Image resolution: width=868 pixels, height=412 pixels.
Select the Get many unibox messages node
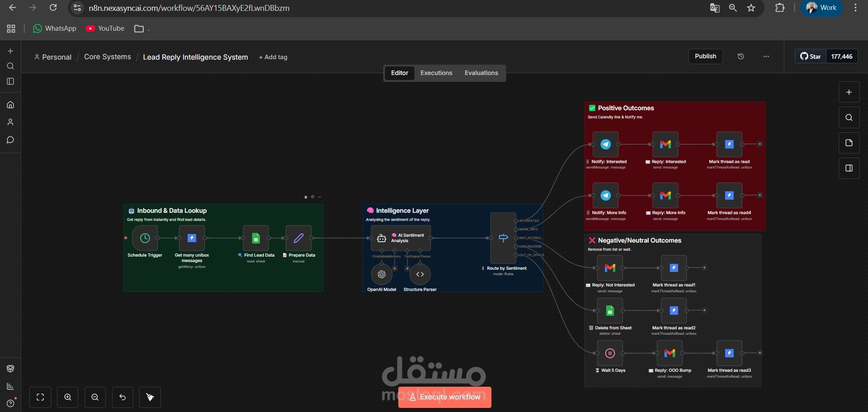click(192, 238)
